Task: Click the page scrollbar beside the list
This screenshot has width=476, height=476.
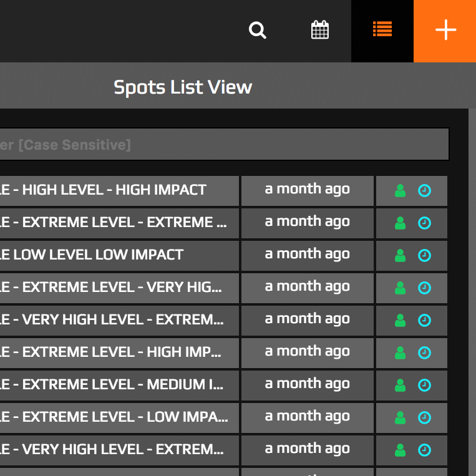Action: click(472, 292)
